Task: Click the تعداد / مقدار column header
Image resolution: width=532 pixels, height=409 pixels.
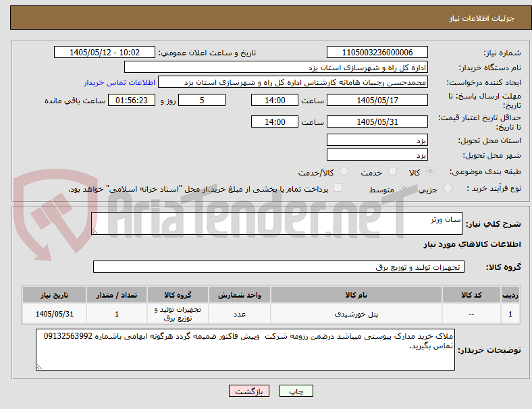Action: coord(117,295)
